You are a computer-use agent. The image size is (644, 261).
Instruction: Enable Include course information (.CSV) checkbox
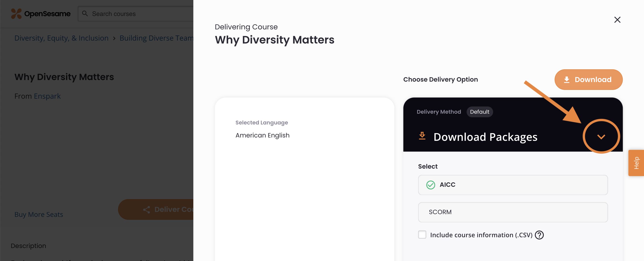(422, 235)
